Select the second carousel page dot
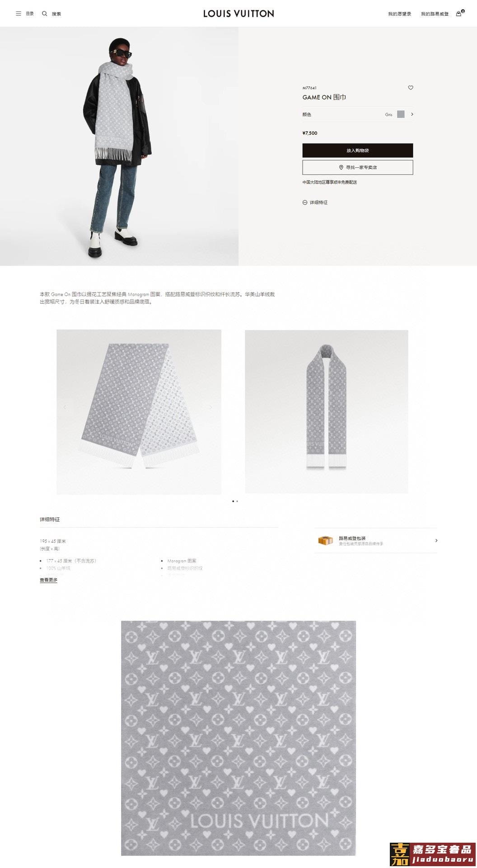 237,501
